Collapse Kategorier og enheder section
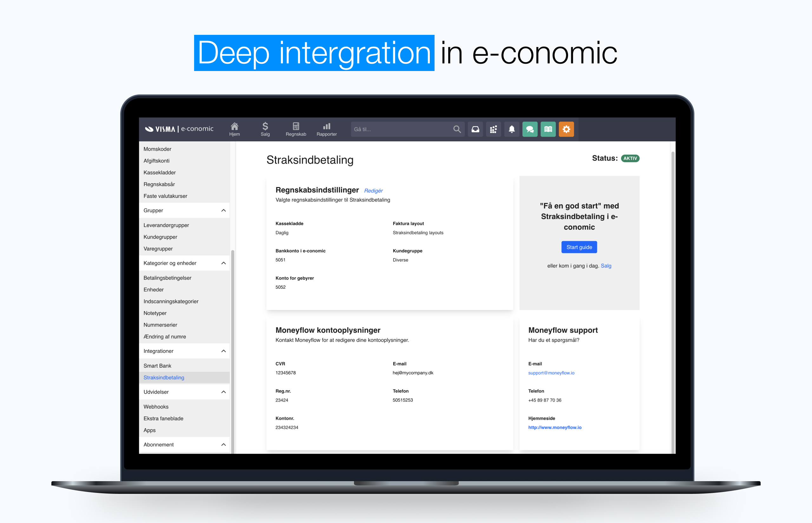This screenshot has height=523, width=812. click(223, 263)
